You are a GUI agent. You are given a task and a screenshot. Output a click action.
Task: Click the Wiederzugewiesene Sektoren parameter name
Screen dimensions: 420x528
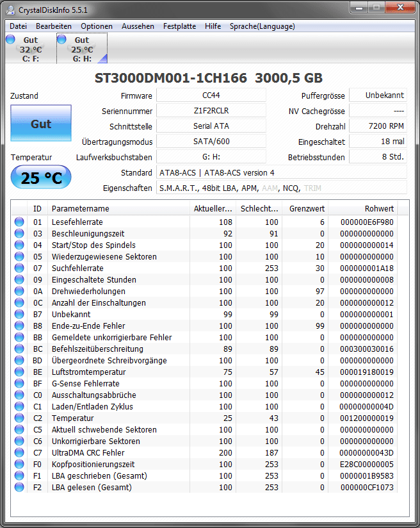104,256
